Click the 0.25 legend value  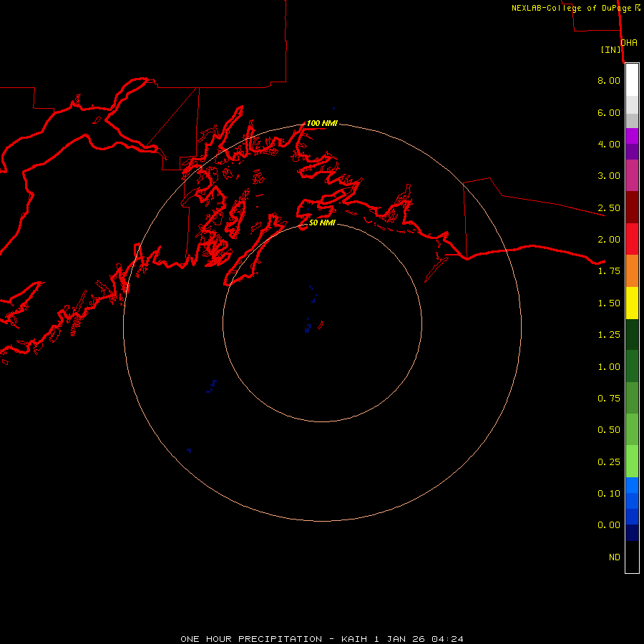(x=609, y=462)
